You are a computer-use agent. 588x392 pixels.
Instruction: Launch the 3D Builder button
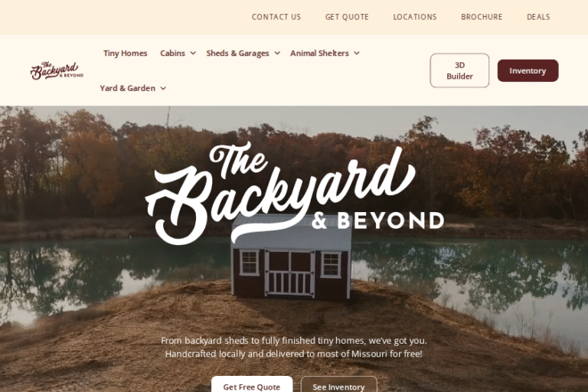pos(459,70)
